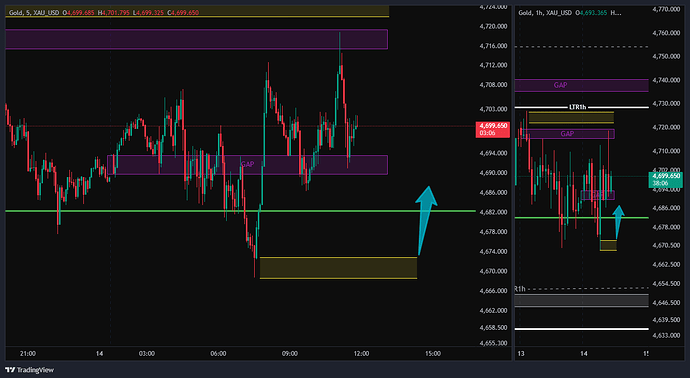Click the 4,666.000 price axis label
690x378 pixels.
coord(493,290)
